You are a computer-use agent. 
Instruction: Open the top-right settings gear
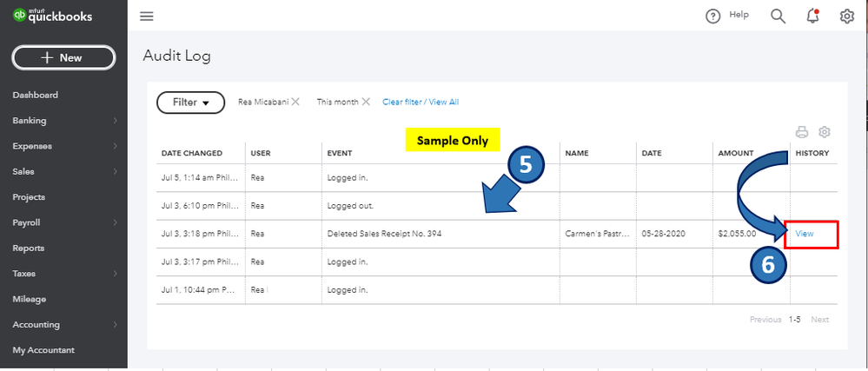pos(847,16)
